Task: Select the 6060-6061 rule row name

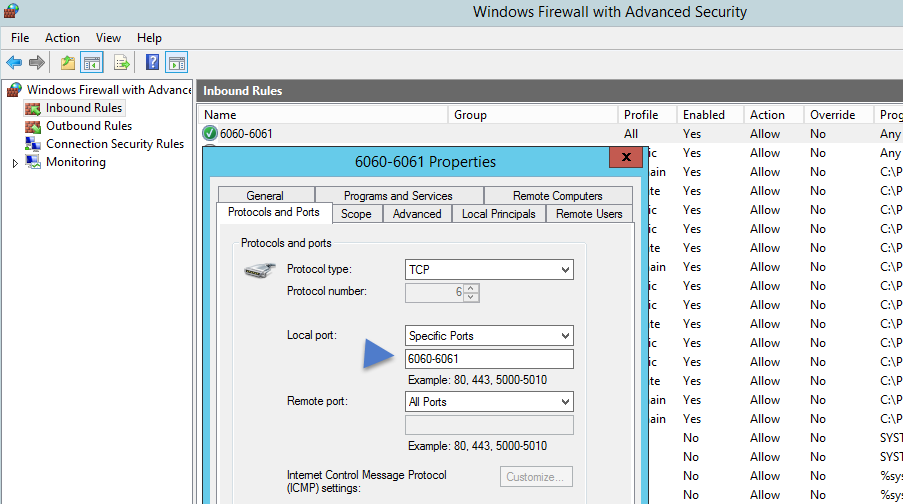Action: tap(246, 134)
